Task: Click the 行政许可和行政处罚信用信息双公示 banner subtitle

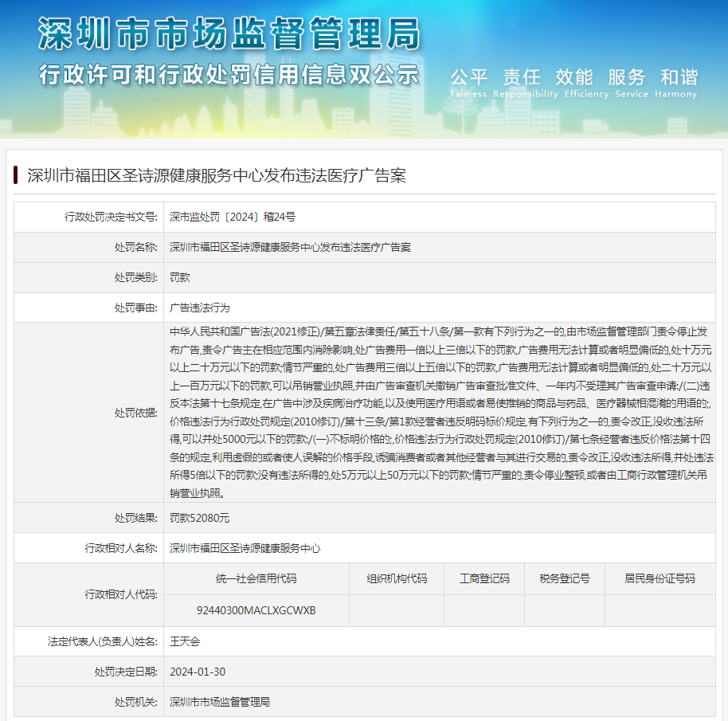Action: (229, 75)
